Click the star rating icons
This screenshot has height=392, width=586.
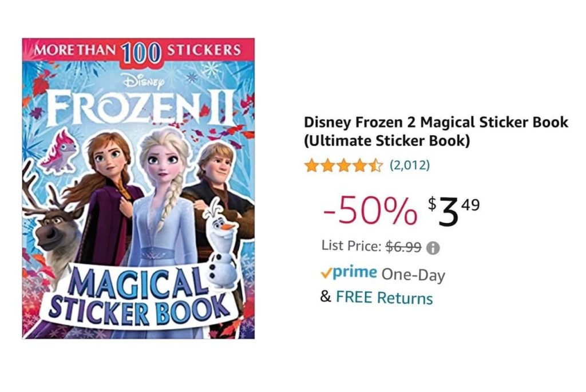(343, 166)
